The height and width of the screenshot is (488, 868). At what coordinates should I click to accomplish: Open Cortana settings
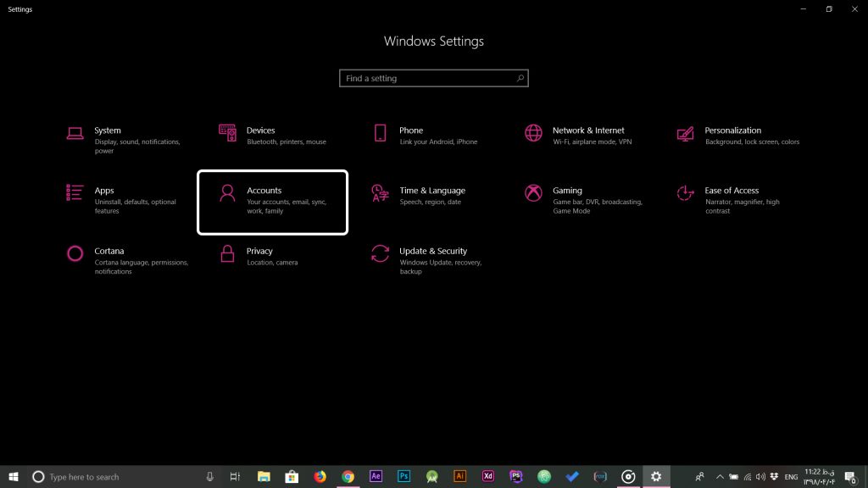click(x=109, y=252)
